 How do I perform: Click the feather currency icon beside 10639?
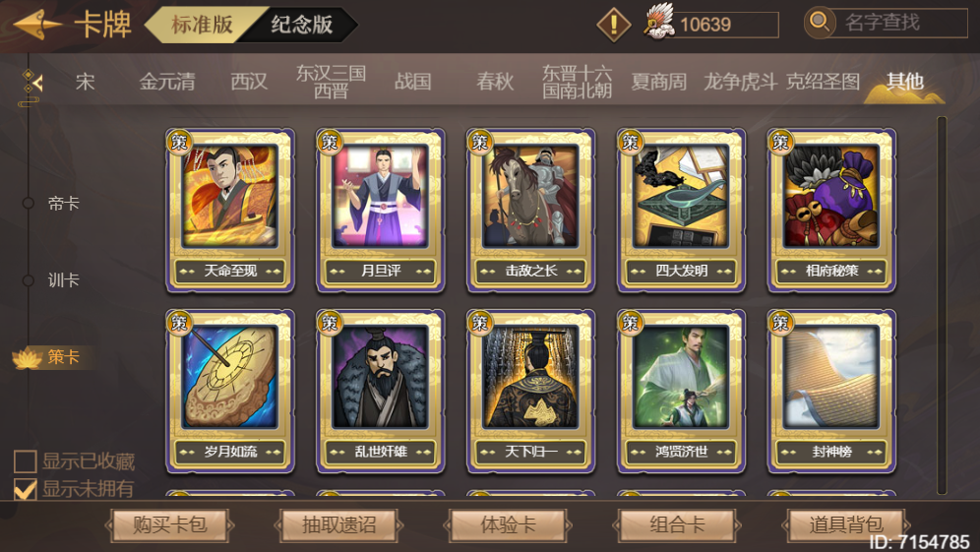click(x=659, y=22)
